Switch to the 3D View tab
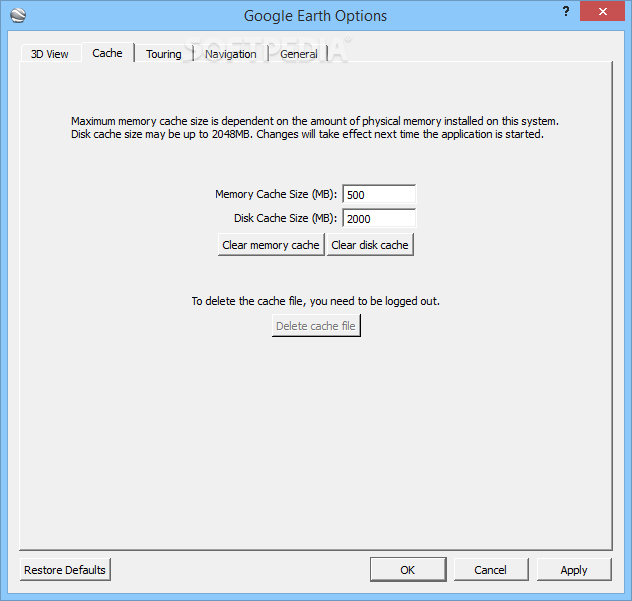 [50, 54]
